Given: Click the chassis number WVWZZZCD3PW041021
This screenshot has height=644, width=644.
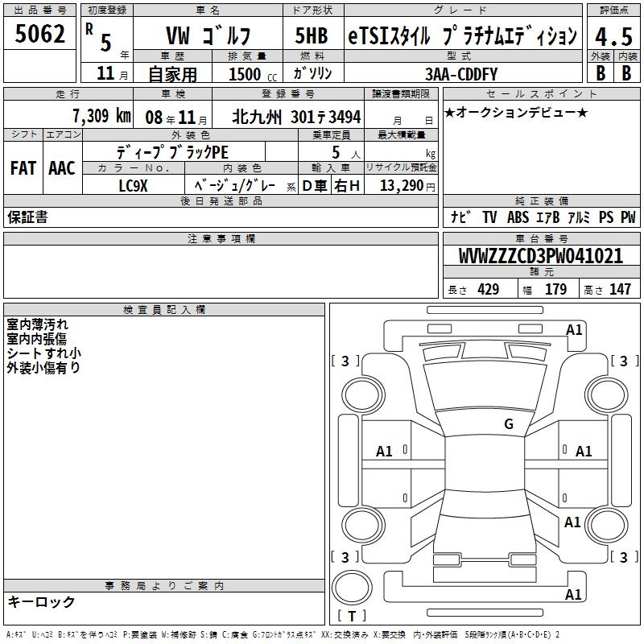Looking at the screenshot, I should tap(540, 256).
